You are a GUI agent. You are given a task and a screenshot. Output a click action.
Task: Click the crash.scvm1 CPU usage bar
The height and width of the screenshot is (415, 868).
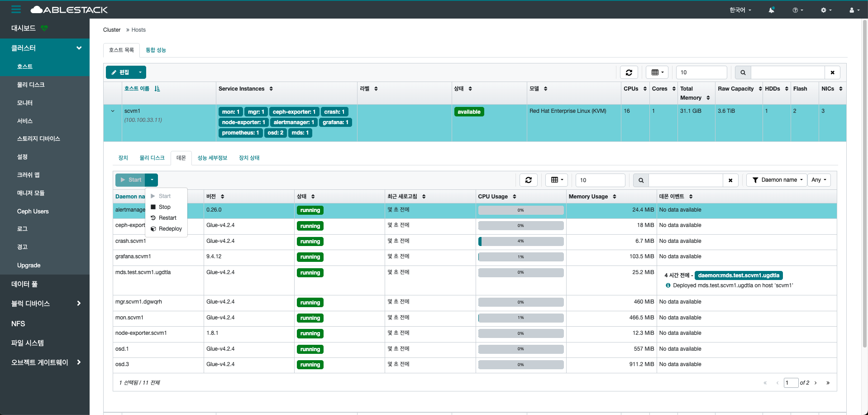click(x=520, y=241)
